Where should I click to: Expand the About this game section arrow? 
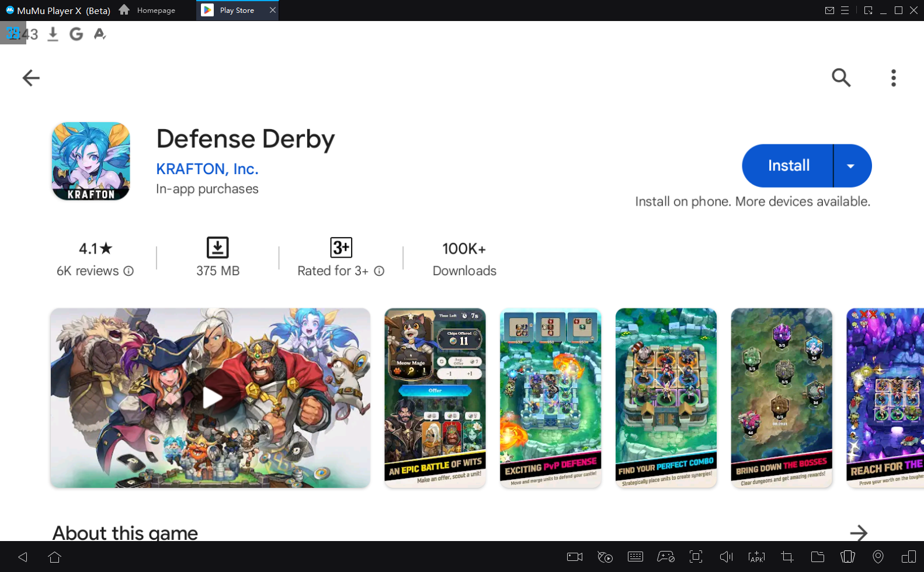(858, 532)
